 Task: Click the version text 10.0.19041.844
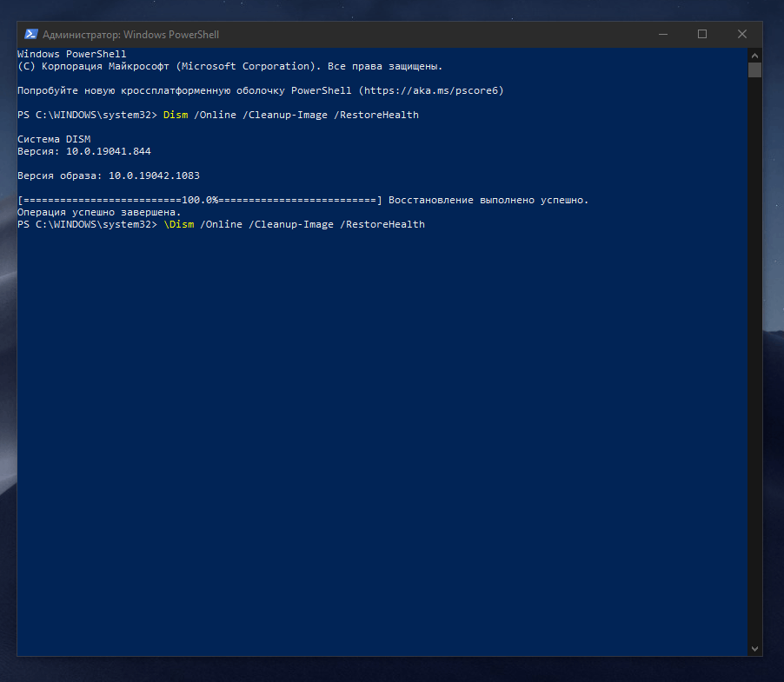point(109,151)
